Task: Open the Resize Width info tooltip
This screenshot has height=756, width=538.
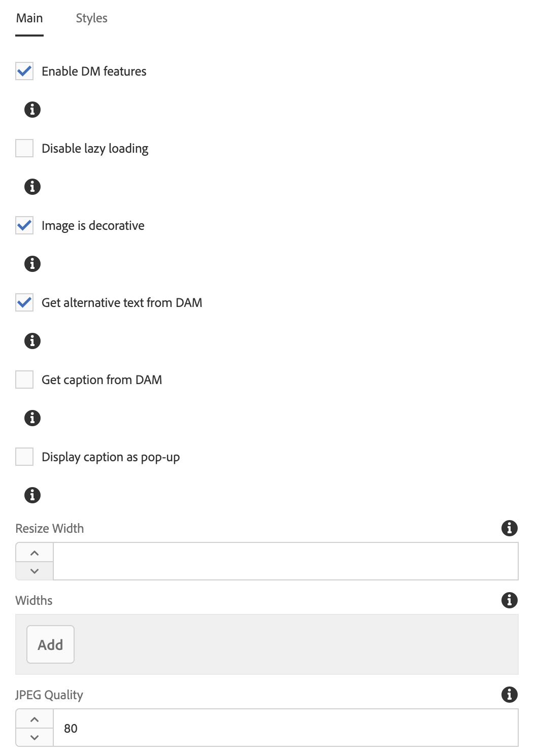Action: 510,528
